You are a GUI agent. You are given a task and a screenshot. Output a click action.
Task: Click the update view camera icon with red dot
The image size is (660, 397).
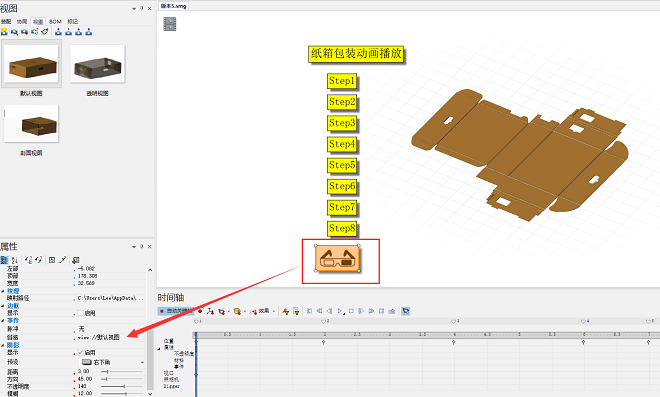coord(25,32)
